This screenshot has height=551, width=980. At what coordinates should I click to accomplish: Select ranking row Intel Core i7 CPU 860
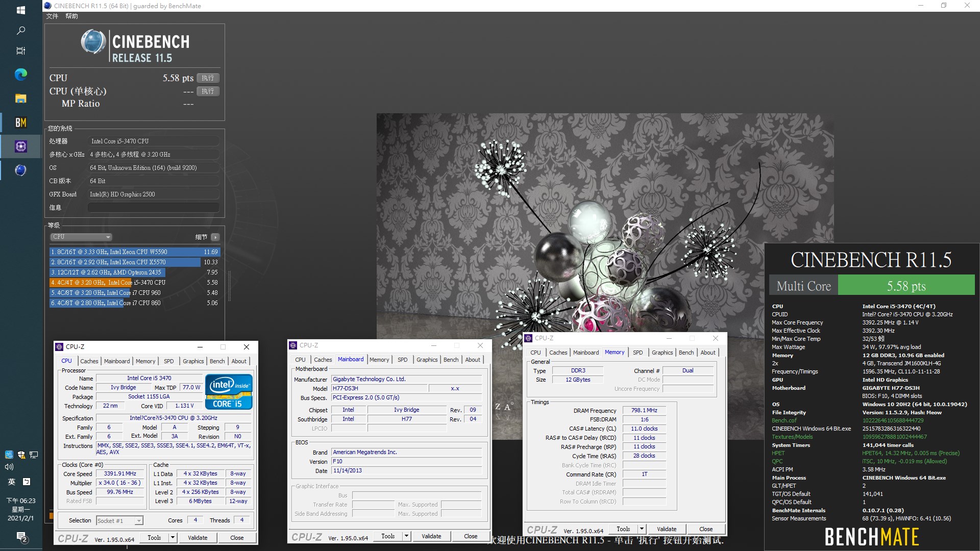coord(134,303)
